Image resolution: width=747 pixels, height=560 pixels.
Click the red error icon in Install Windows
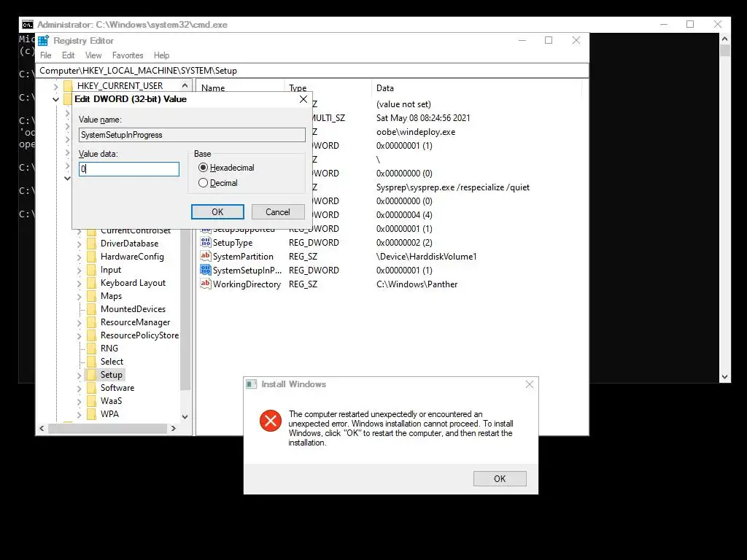click(271, 421)
